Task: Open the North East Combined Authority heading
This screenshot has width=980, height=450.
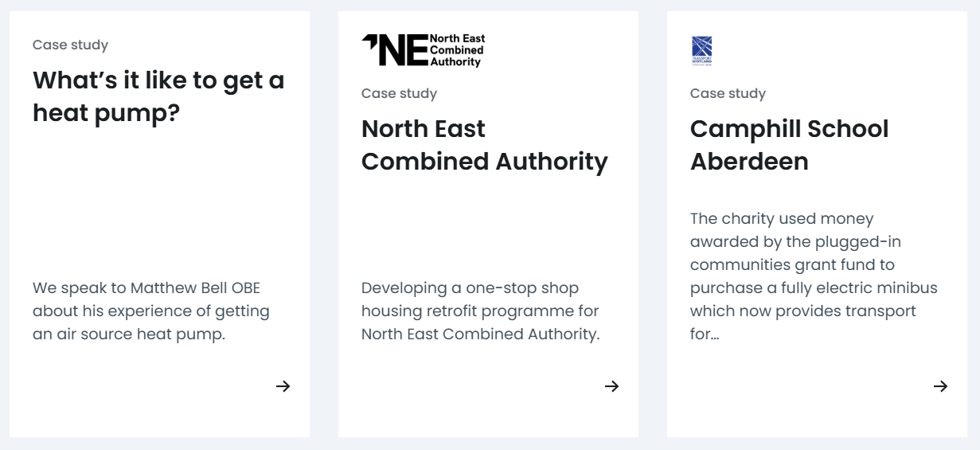Action: 484,145
